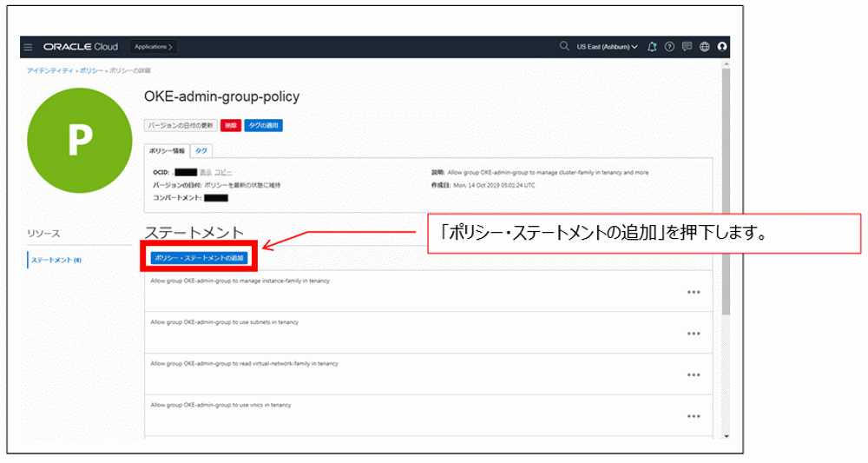The image size is (868, 463).
Task: Open the user profile avatar icon
Action: (x=722, y=47)
